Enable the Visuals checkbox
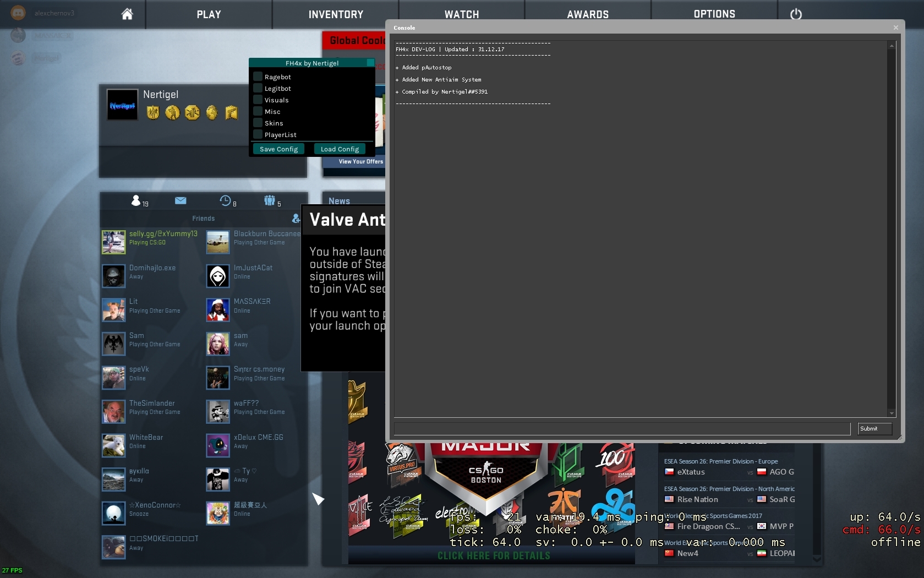Image resolution: width=924 pixels, height=578 pixels. 258,100
